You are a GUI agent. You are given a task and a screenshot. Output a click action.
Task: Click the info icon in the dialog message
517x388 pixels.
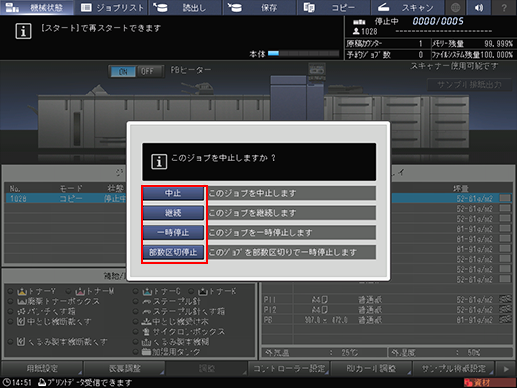tap(159, 162)
